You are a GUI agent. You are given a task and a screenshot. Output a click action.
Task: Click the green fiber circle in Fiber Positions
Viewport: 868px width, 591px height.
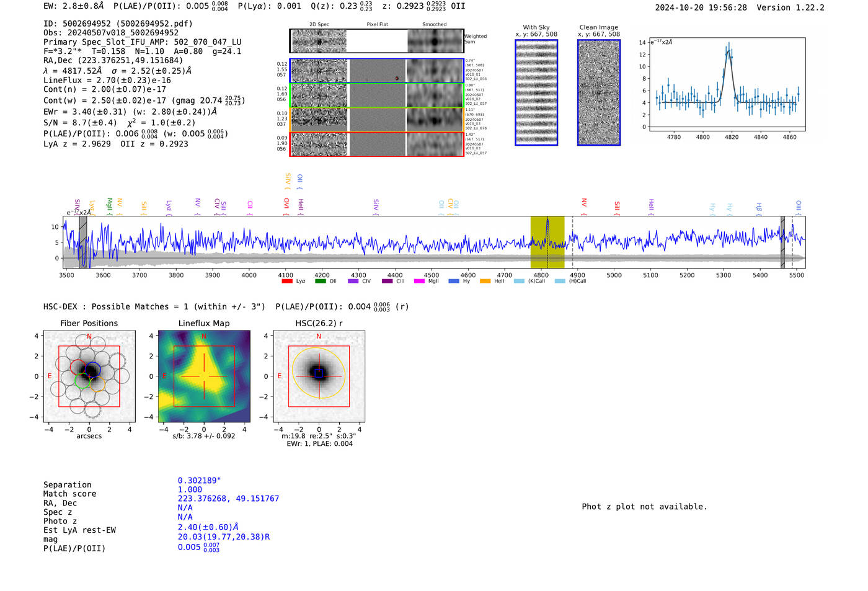point(82,381)
